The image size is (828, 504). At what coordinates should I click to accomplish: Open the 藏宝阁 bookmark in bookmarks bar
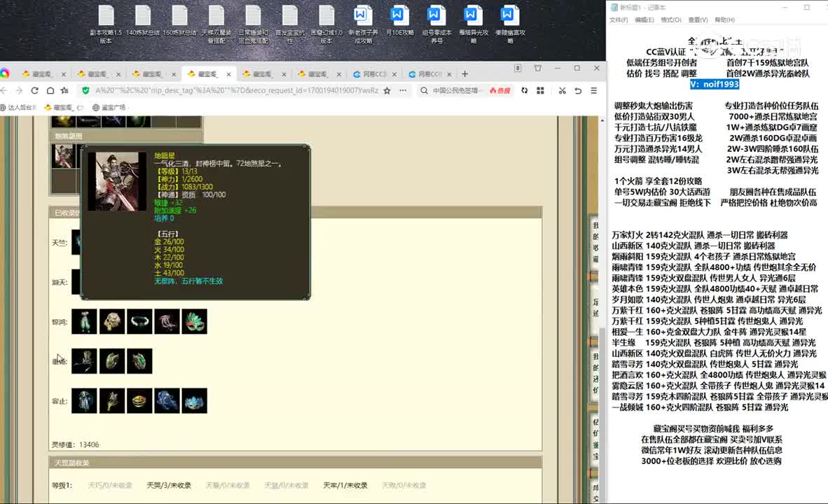62,107
